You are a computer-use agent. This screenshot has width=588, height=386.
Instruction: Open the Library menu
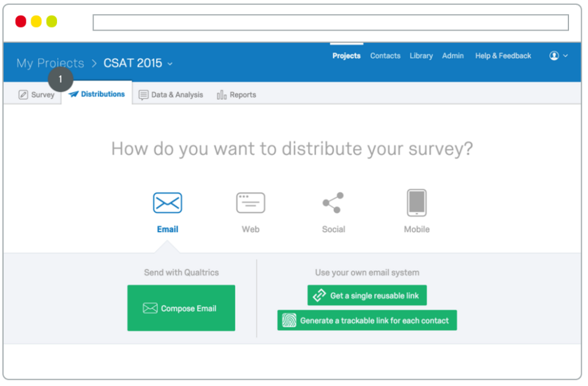click(421, 56)
